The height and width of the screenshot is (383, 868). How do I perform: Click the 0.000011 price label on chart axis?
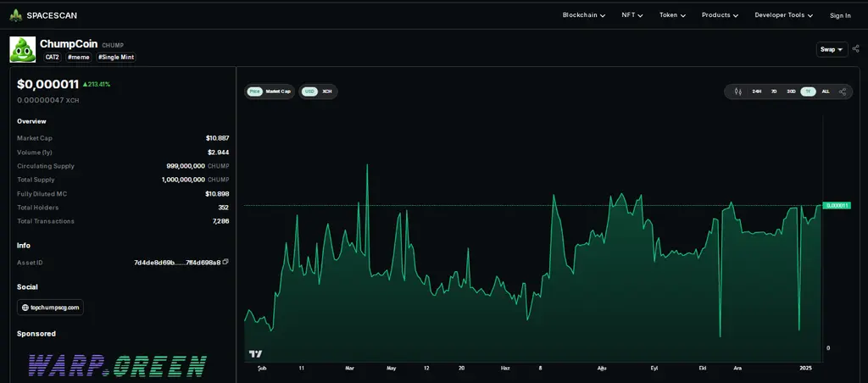click(837, 205)
